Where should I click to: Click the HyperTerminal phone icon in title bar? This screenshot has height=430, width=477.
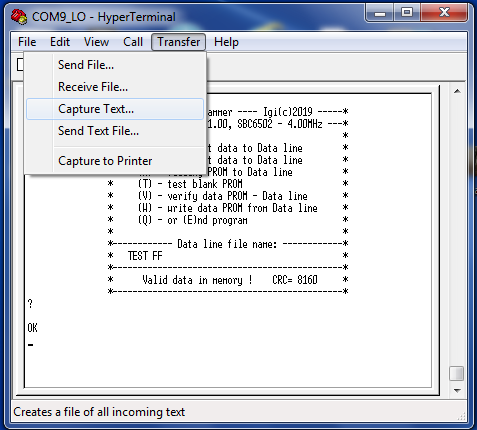(19, 16)
